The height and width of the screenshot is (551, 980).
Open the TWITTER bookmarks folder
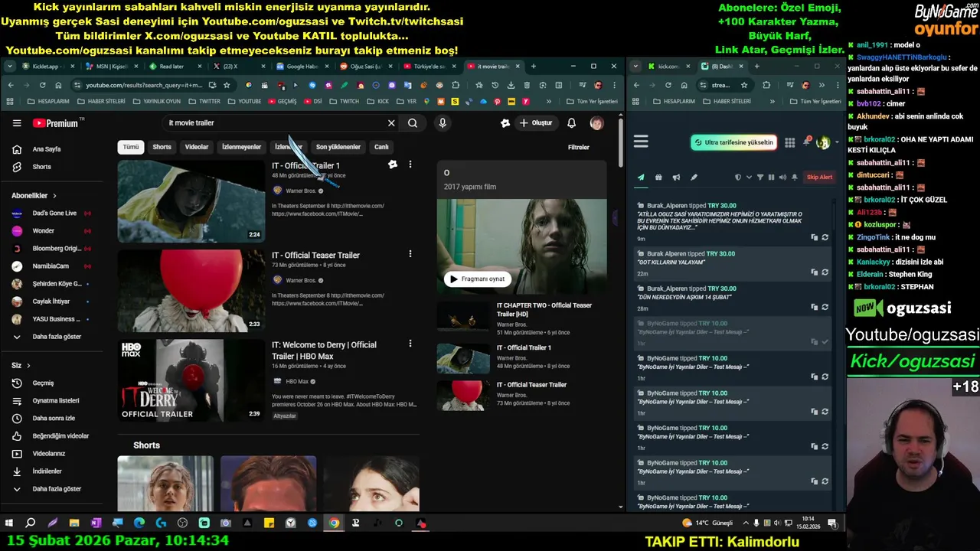[x=204, y=101]
